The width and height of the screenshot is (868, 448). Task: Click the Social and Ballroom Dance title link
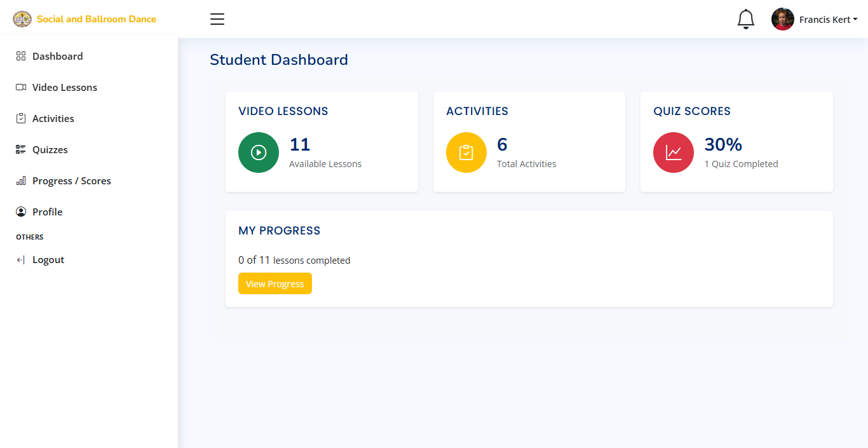(97, 19)
